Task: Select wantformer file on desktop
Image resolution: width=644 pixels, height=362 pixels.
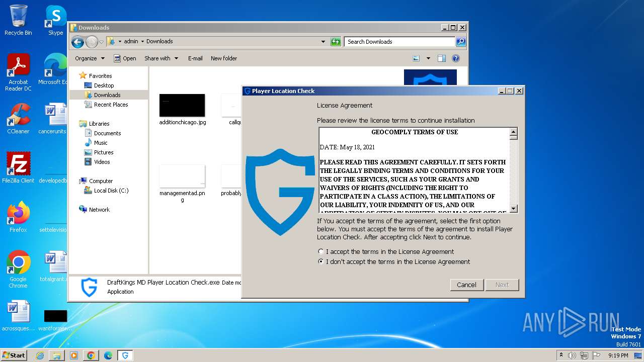Action: point(54,320)
